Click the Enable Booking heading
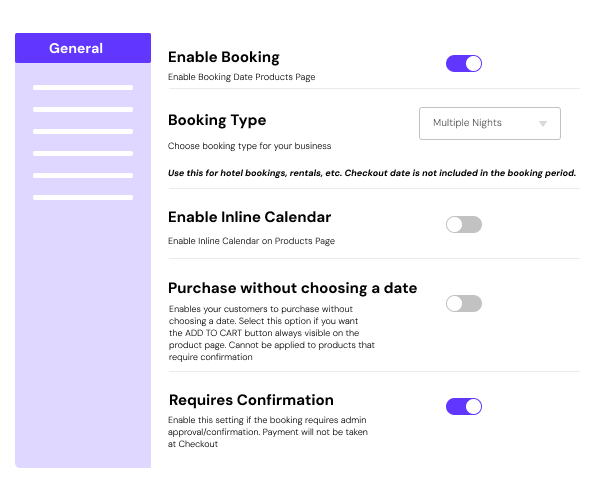The height and width of the screenshot is (500, 610). 224,57
